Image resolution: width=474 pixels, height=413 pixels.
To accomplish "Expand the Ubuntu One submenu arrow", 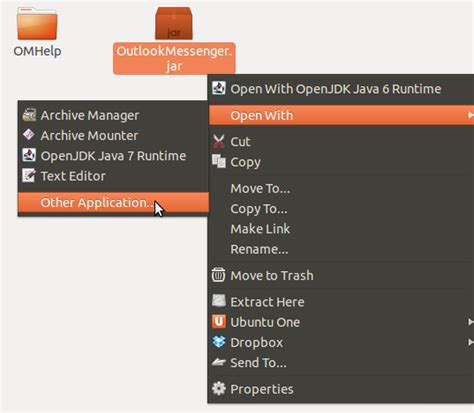I will tap(471, 322).
